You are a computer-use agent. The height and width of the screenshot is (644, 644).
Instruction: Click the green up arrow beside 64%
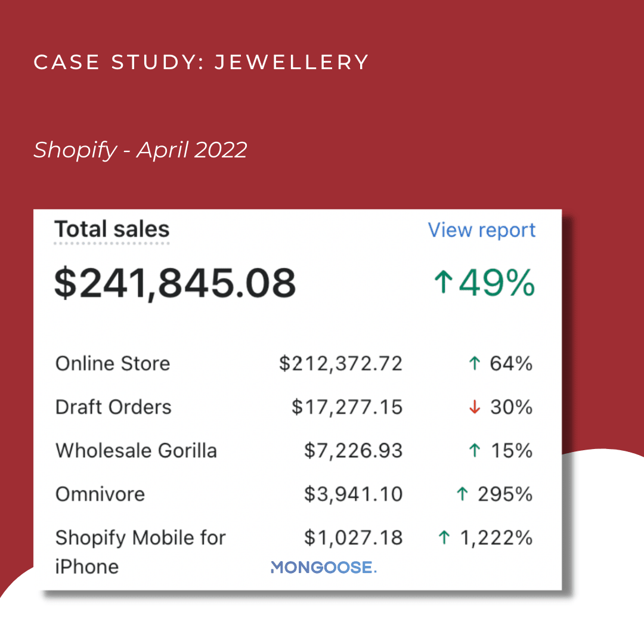coord(475,364)
